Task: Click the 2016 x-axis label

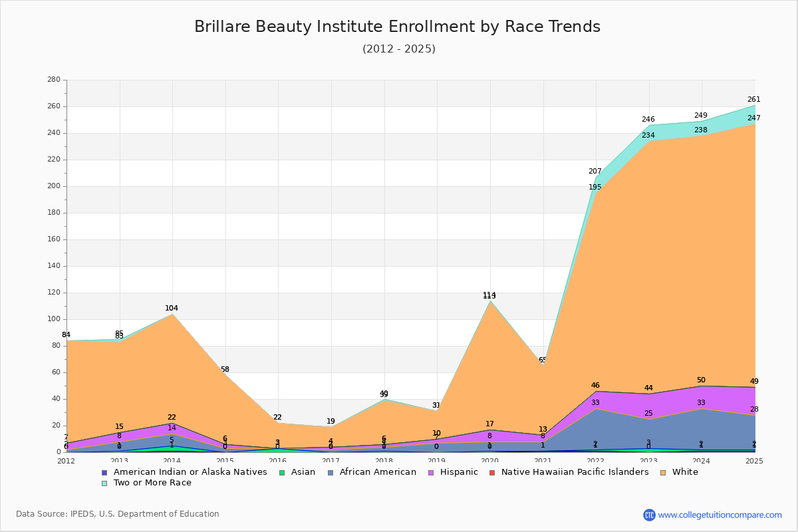Action: [278, 461]
